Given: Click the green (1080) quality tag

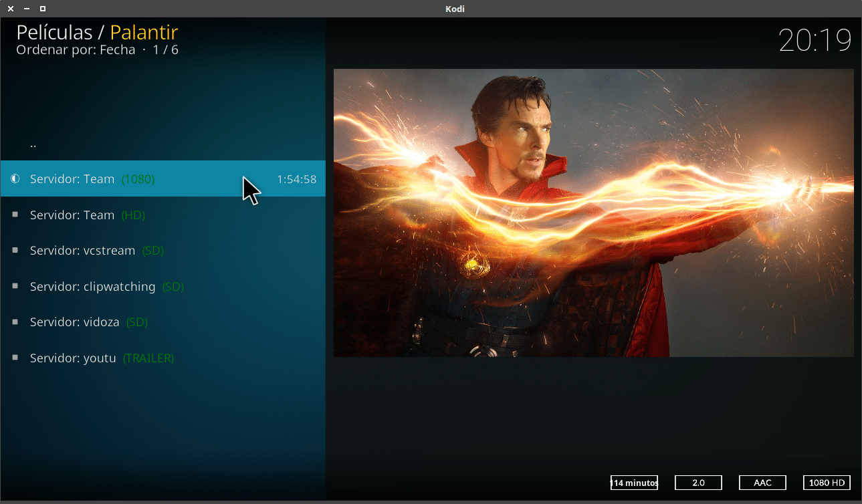Looking at the screenshot, I should tap(138, 179).
